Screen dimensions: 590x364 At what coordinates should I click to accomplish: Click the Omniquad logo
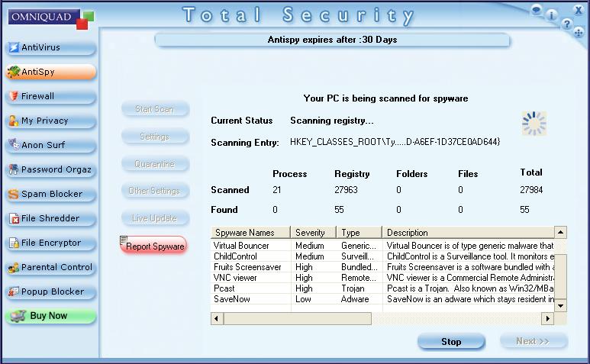coord(51,19)
